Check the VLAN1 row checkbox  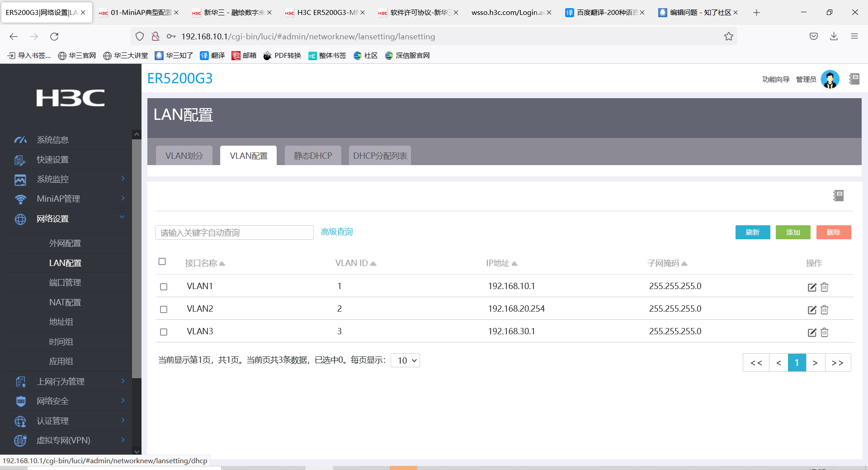[x=164, y=287]
